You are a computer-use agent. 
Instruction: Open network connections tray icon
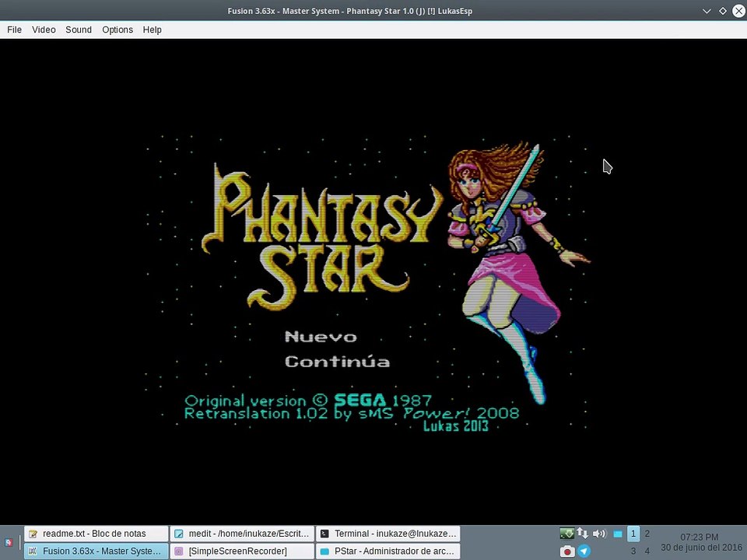tap(582, 534)
